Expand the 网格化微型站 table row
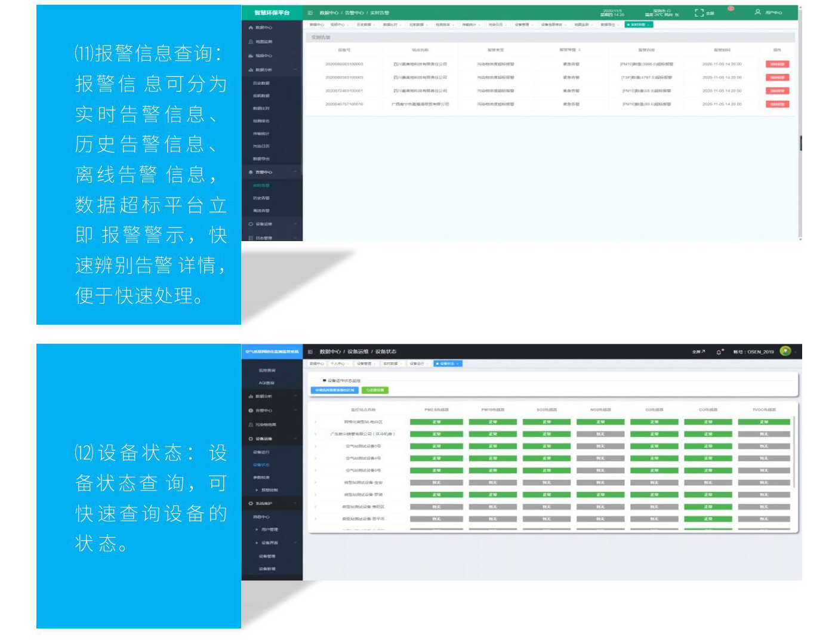 click(316, 422)
